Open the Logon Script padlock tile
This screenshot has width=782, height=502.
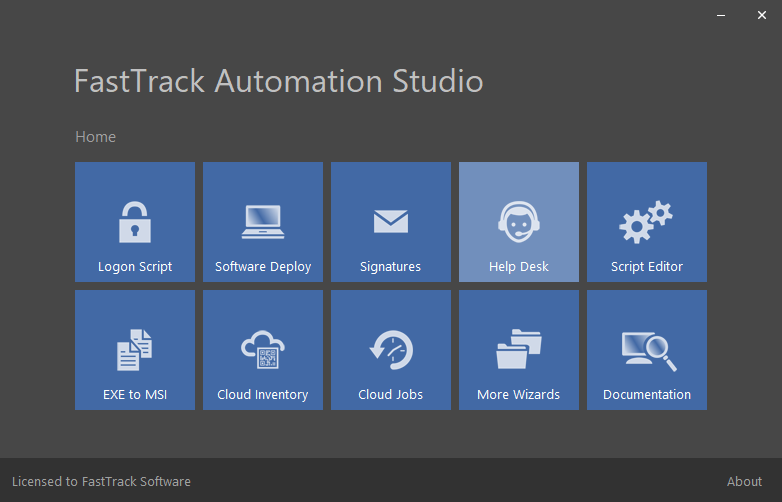tap(135, 222)
